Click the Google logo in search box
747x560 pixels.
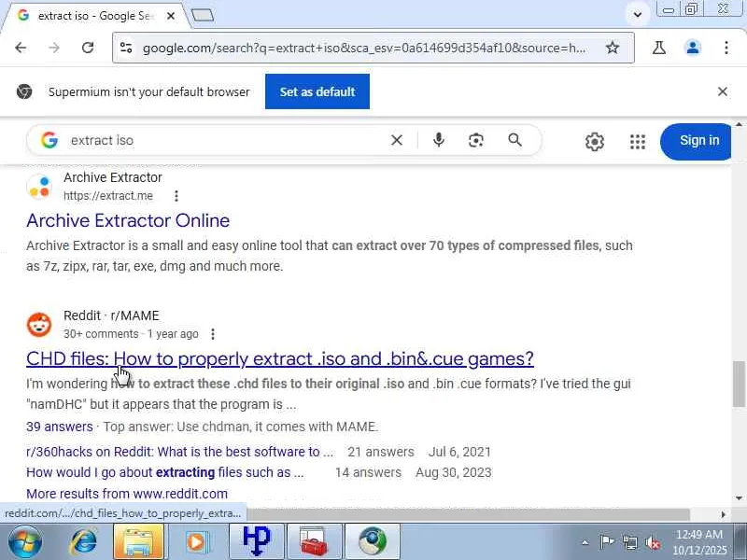(49, 141)
